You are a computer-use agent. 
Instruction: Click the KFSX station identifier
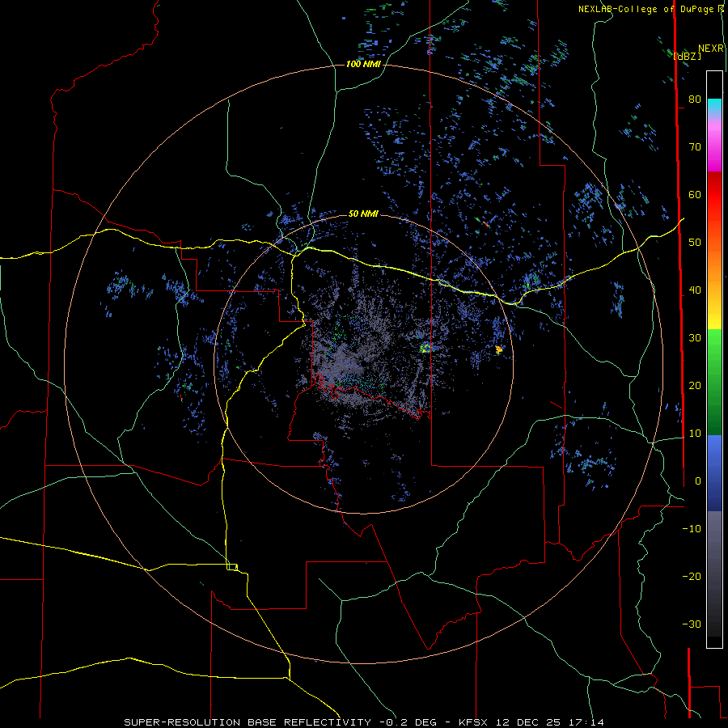point(473,722)
